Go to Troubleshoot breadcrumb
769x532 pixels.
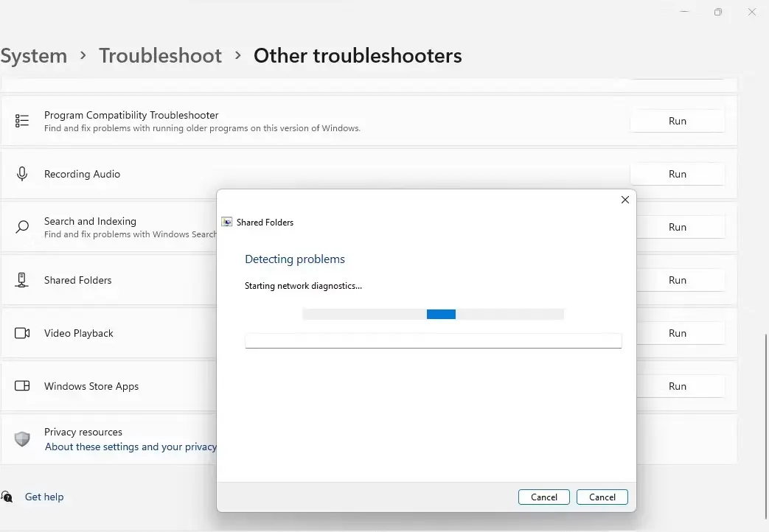pyautogui.click(x=161, y=56)
